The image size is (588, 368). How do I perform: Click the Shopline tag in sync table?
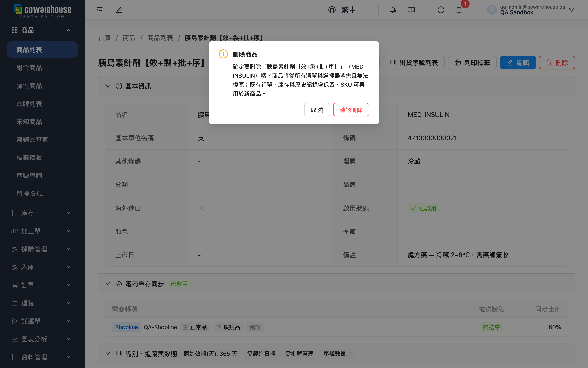tap(126, 327)
